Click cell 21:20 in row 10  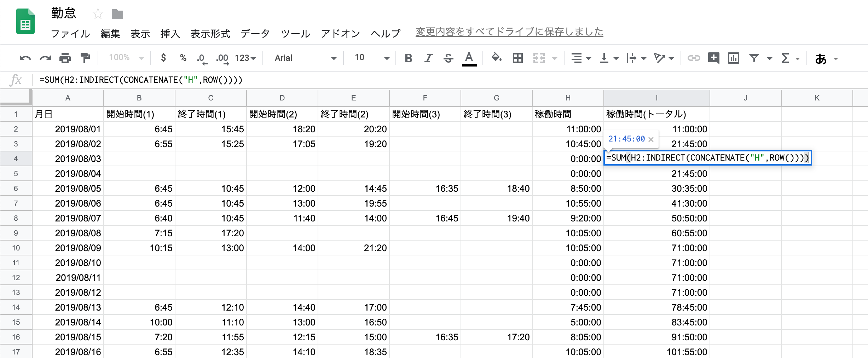coord(353,248)
